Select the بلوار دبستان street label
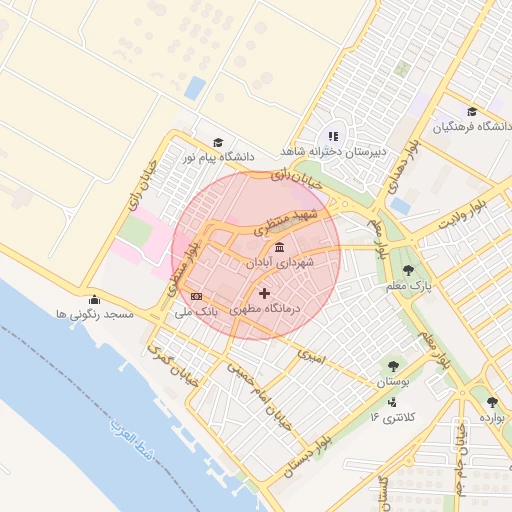The width and height of the screenshot is (512, 512). [x=308, y=455]
